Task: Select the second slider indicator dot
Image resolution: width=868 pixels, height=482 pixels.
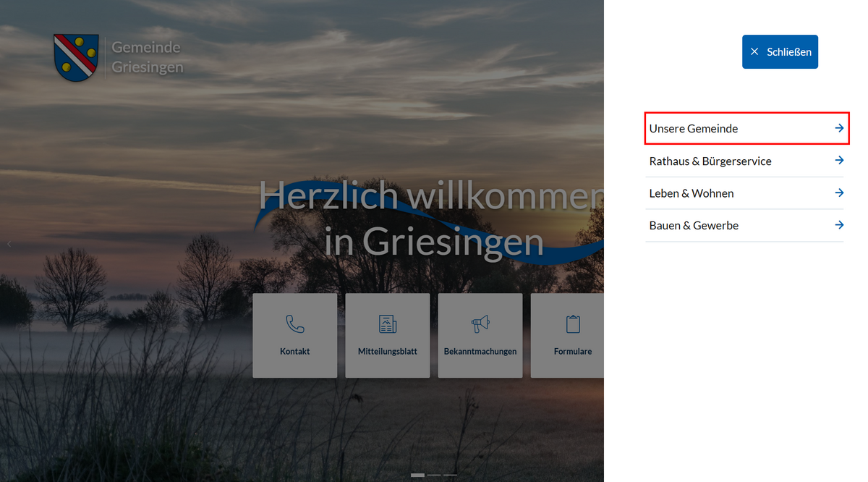Action: (434, 475)
